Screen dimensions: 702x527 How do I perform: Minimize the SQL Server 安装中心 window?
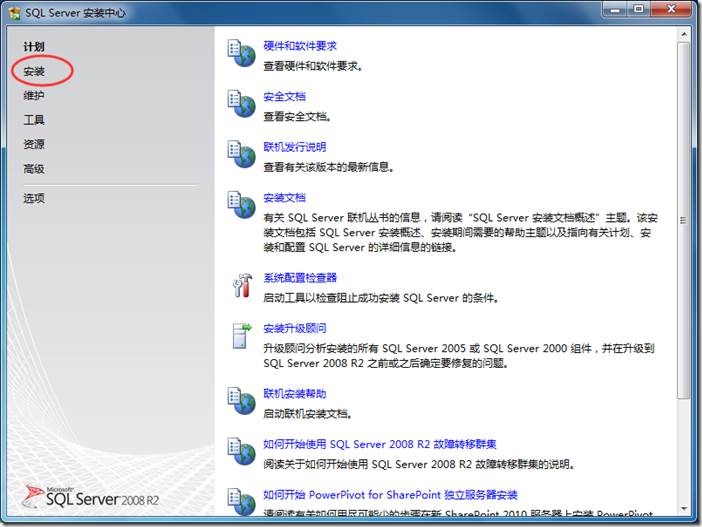point(615,9)
